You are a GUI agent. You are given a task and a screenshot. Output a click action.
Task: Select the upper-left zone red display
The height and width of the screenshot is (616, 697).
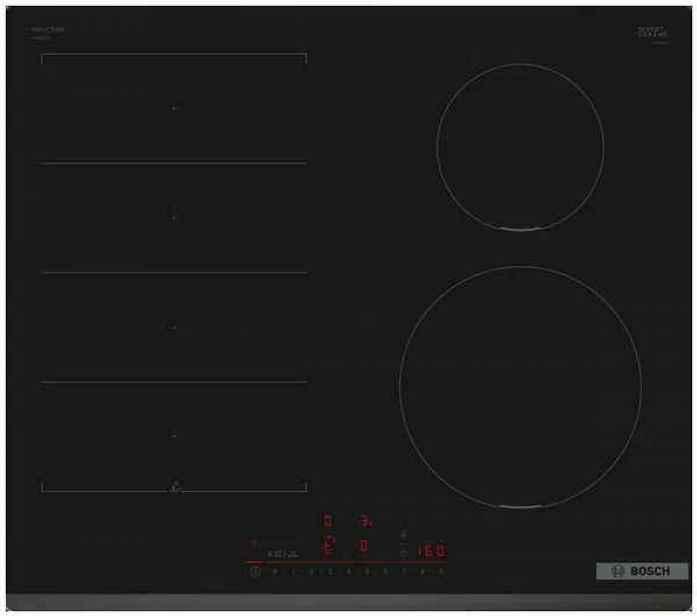(x=327, y=521)
